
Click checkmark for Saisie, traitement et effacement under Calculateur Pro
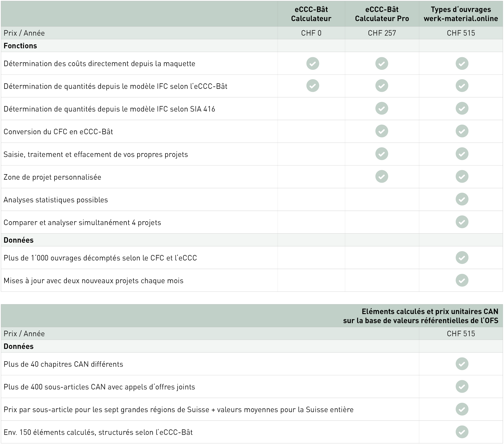click(x=382, y=154)
